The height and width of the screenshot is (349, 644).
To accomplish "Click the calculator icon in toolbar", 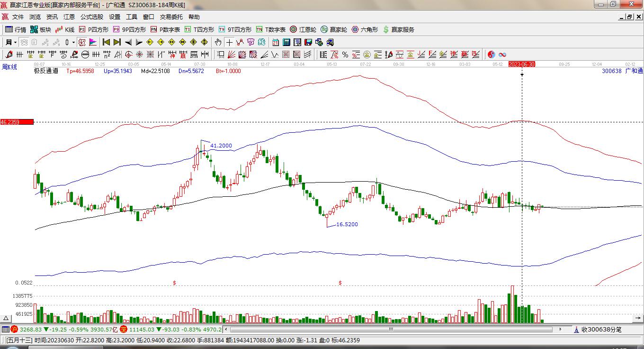I will coord(286,42).
